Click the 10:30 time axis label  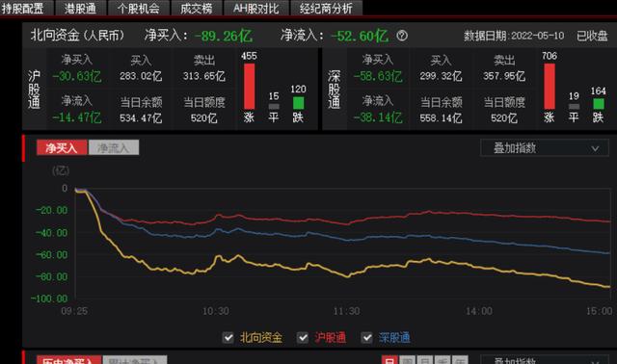point(215,311)
